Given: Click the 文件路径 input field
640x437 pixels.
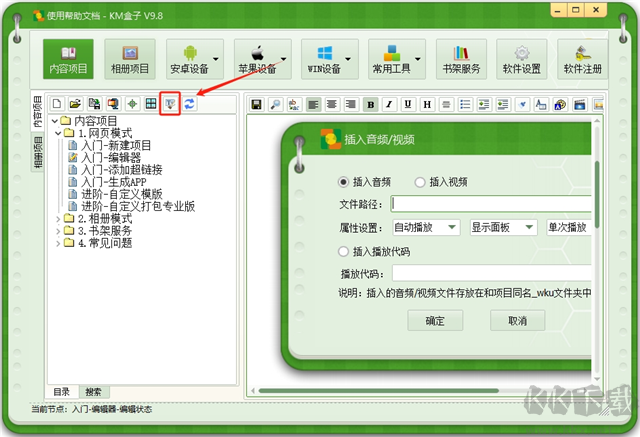Looking at the screenshot, I should 491,204.
